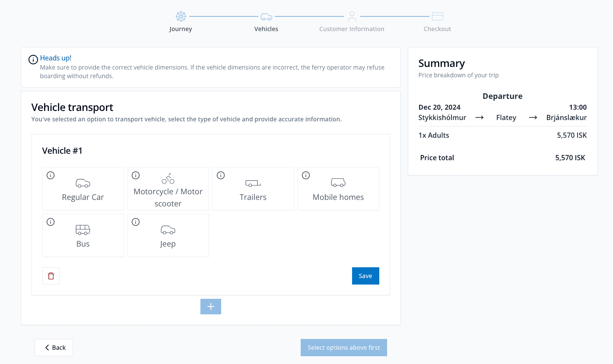Add another vehicle with plus button
This screenshot has width=613, height=364.
click(211, 307)
